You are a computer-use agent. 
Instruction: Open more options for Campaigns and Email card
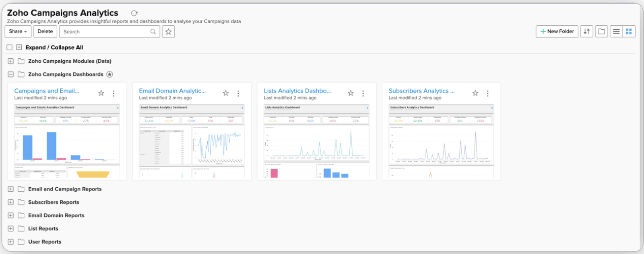[x=114, y=93]
